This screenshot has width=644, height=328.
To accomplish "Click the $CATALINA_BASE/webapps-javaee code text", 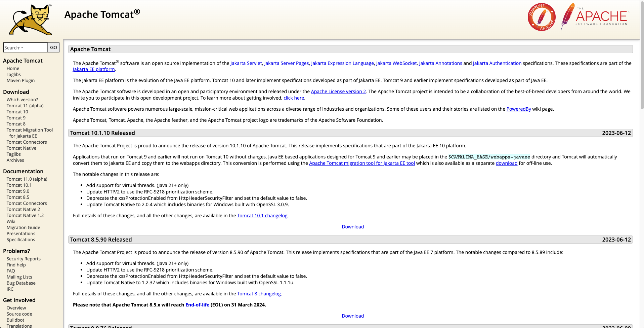I will [x=489, y=157].
